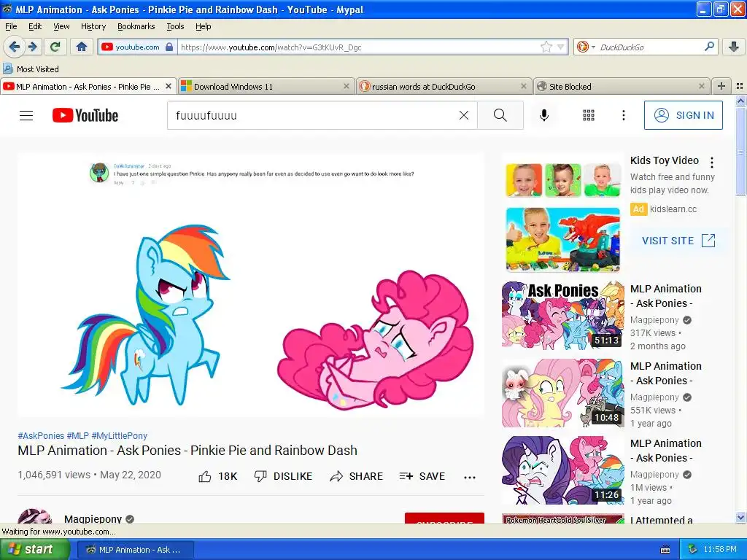The height and width of the screenshot is (560, 747).
Task: Click the 11:58 PM system clock
Action: [720, 550]
